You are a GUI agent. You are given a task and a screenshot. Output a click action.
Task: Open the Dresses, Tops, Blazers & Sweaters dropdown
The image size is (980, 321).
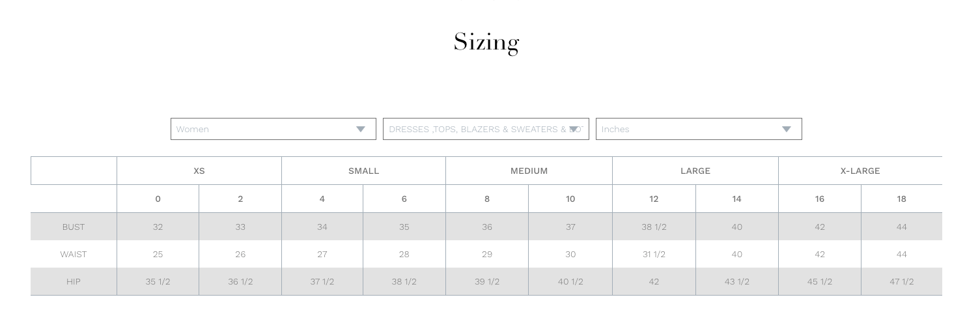[486, 129]
